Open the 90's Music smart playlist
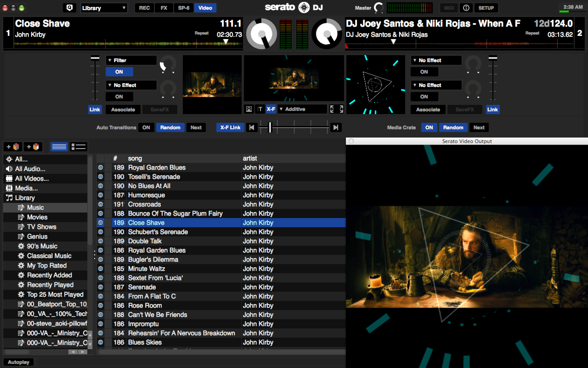This screenshot has height=368, width=588. pyautogui.click(x=45, y=246)
